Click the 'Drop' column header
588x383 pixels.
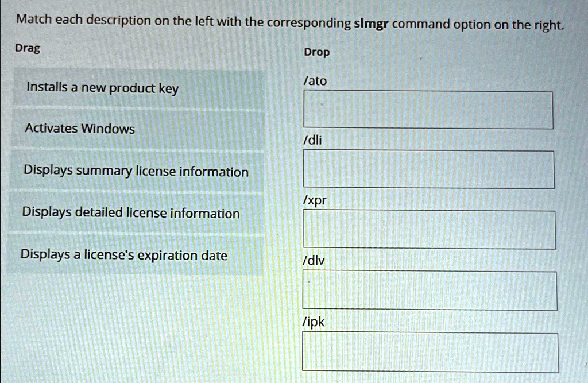pyautogui.click(x=315, y=52)
